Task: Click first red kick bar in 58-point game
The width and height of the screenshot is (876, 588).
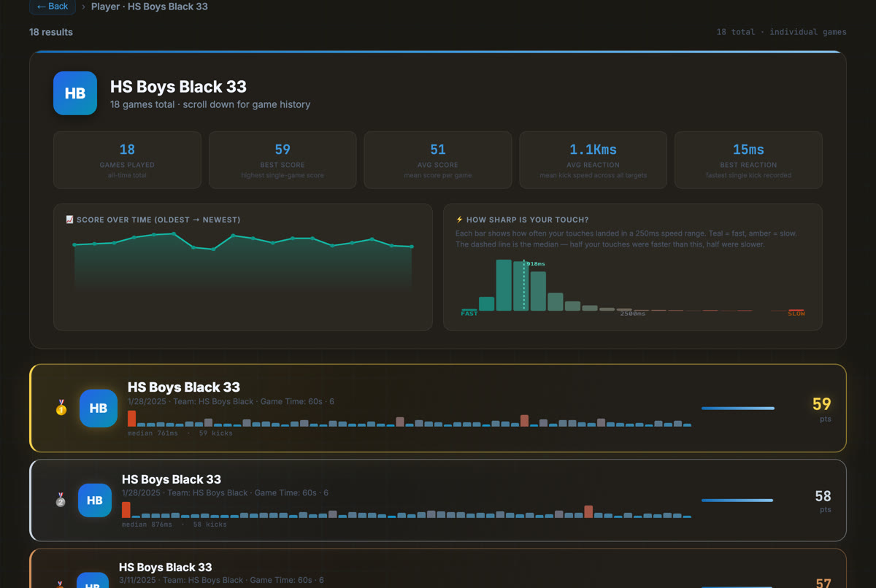Action: [x=126, y=510]
